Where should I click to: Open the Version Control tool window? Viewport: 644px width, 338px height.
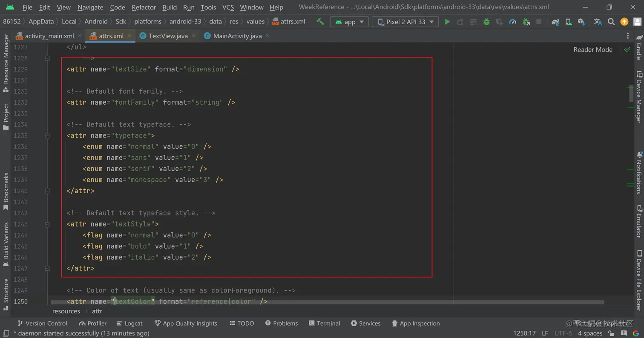[42, 324]
